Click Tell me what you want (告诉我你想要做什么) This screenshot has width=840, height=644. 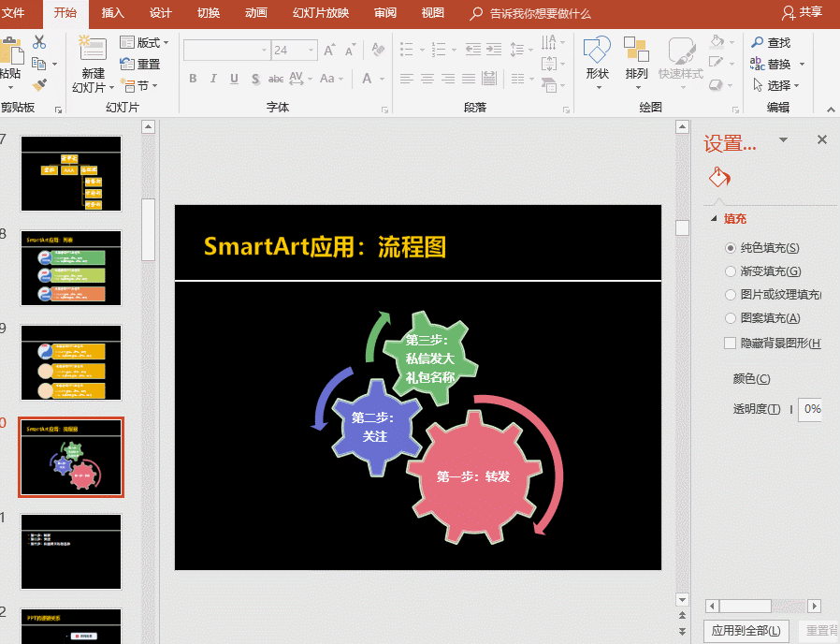(540, 13)
